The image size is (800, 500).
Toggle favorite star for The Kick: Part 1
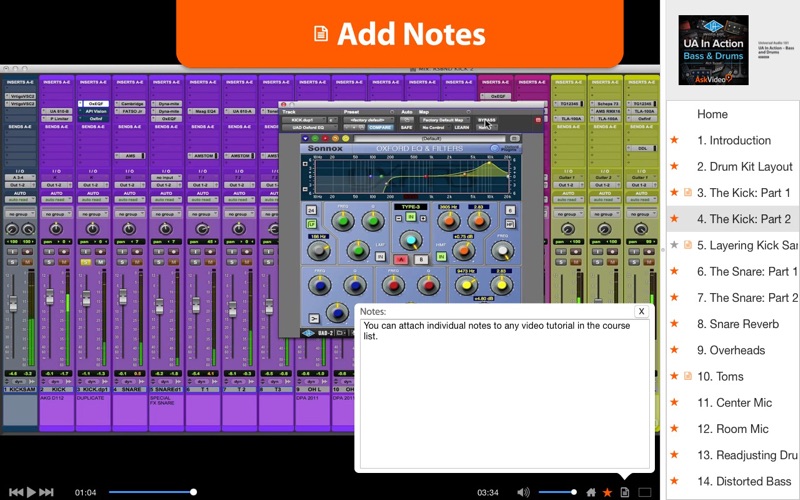click(x=674, y=192)
